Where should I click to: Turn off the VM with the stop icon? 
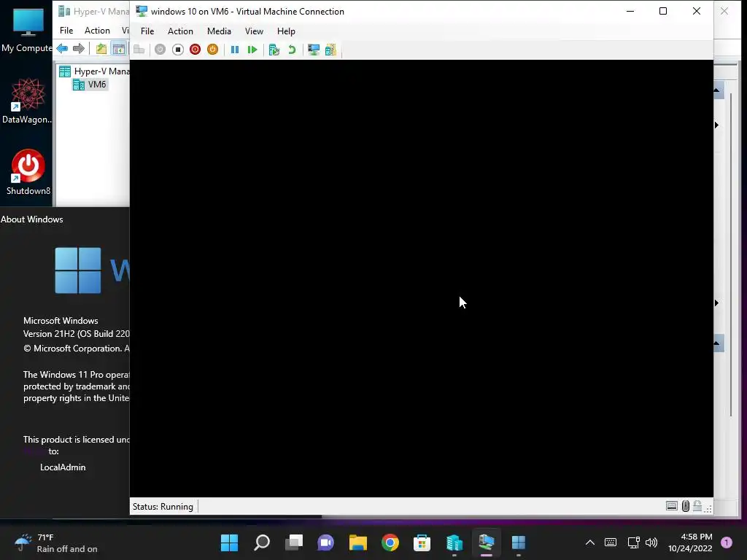point(178,50)
